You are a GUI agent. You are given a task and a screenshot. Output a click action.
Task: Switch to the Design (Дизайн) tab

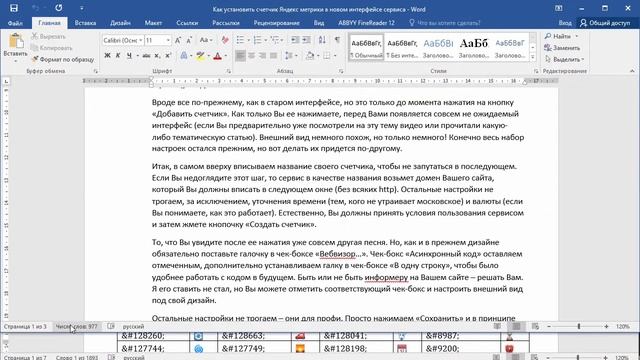(120, 23)
